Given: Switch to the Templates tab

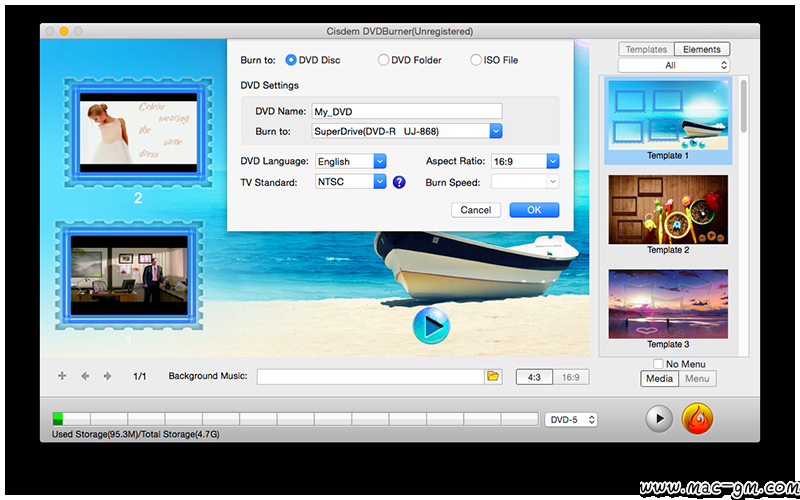Looking at the screenshot, I should [646, 49].
